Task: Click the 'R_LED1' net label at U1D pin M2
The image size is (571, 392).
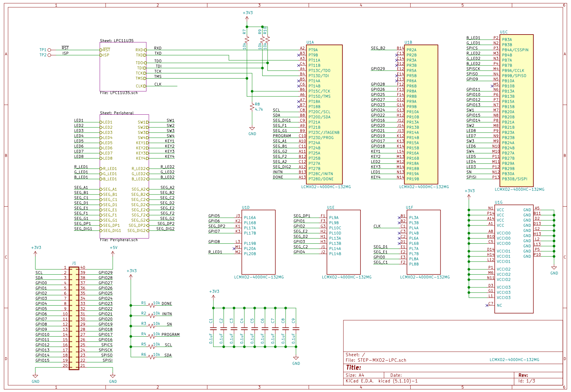Action: (x=215, y=252)
